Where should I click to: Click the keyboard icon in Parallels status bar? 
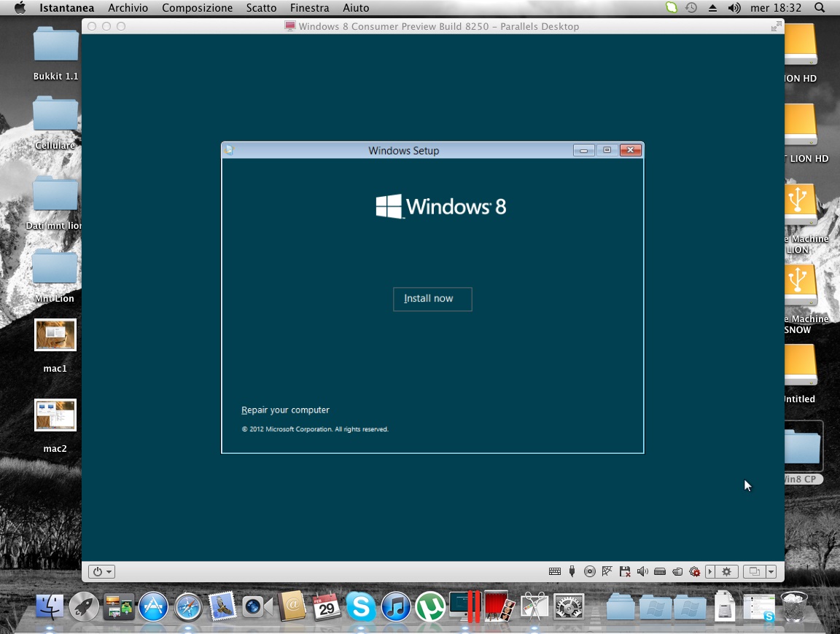(x=554, y=571)
